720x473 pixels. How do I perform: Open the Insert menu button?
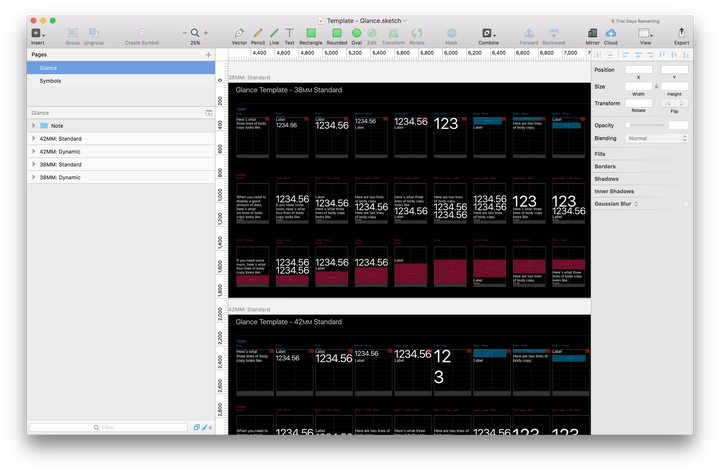click(x=37, y=33)
